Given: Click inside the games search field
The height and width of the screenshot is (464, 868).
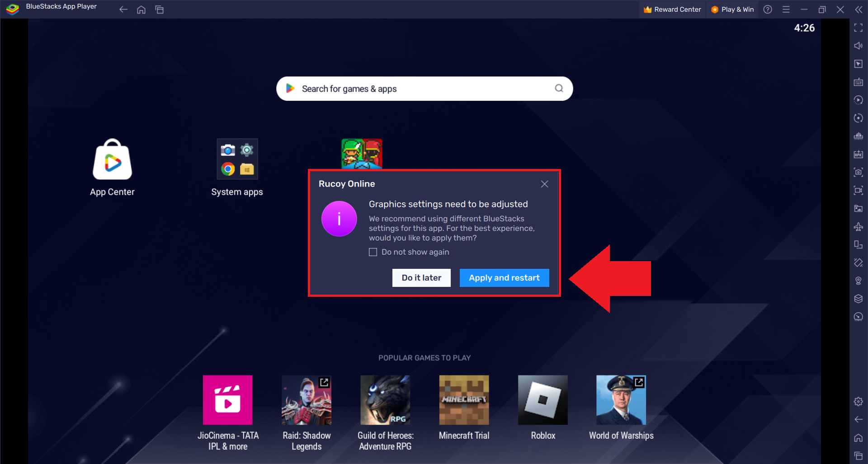Looking at the screenshot, I should click(425, 89).
